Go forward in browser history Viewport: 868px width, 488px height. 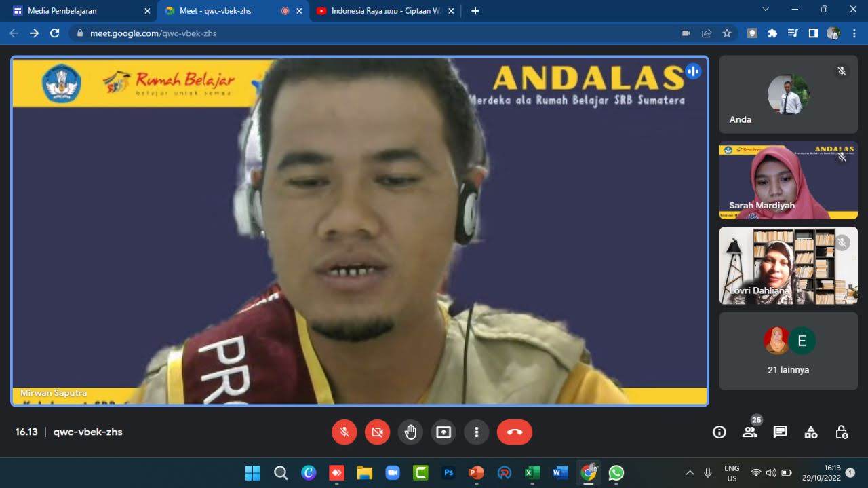34,33
